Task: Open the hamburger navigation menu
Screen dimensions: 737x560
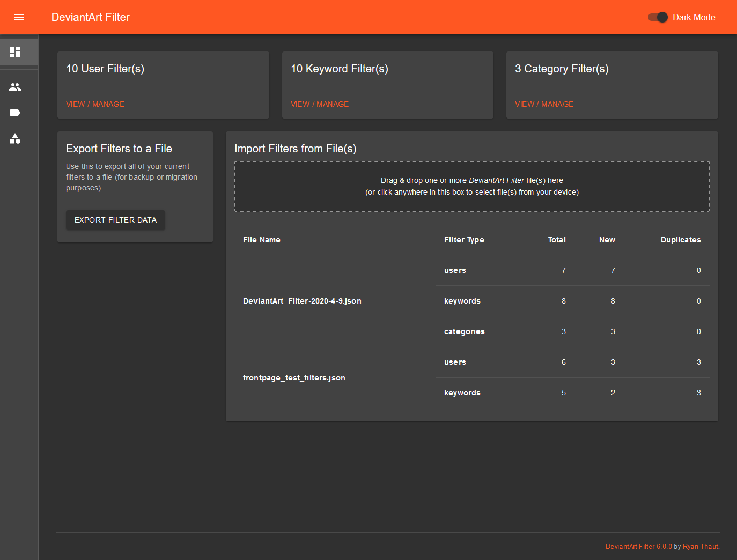Action: [x=19, y=17]
